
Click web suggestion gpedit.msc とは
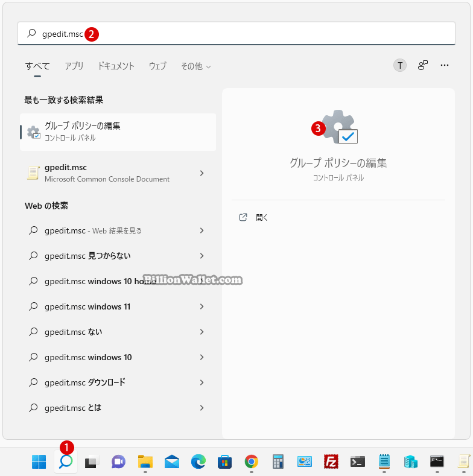pyautogui.click(x=118, y=408)
